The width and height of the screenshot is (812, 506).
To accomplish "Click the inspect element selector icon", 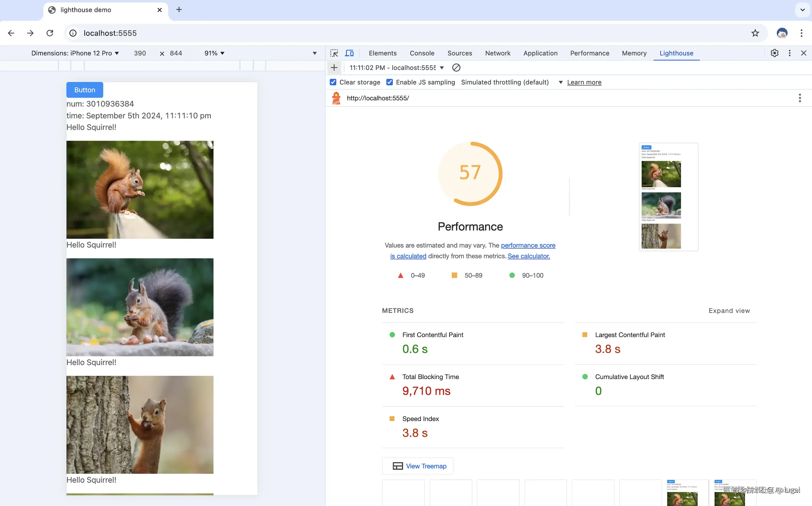I will [x=334, y=53].
